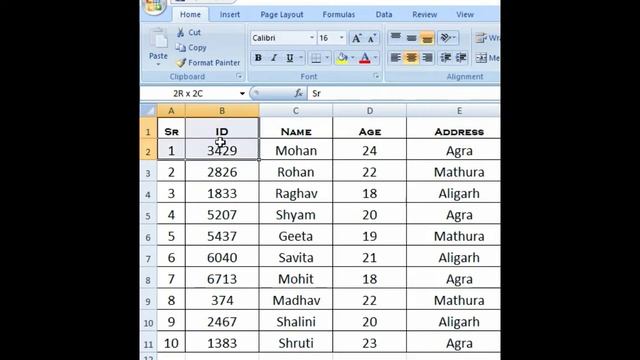Select middle align icon
Image resolution: width=640 pixels, height=360 pixels.
pos(411,38)
